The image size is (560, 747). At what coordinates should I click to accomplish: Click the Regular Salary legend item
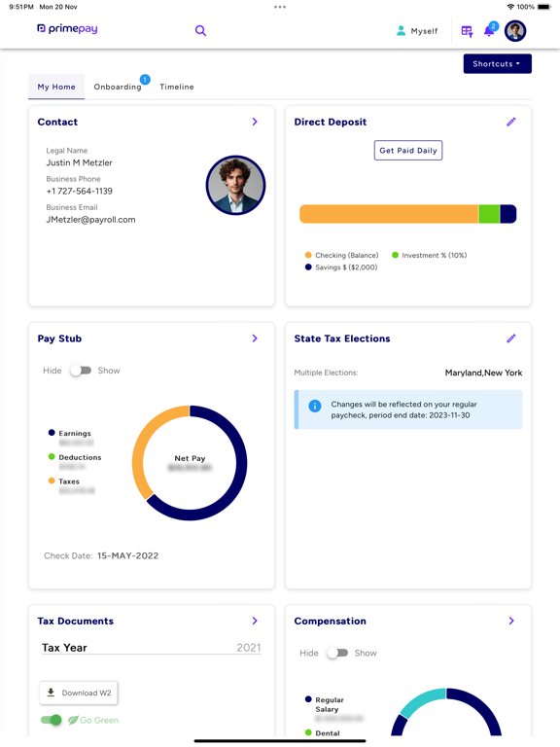click(325, 704)
